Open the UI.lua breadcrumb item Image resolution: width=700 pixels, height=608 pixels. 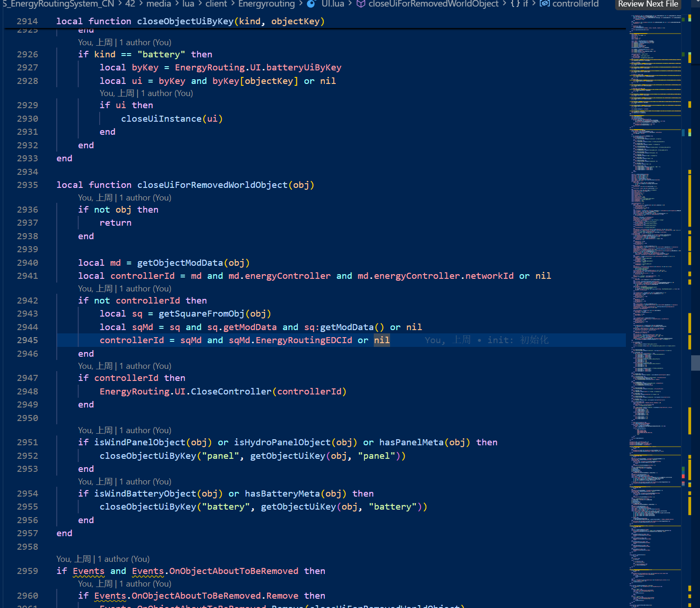point(333,4)
